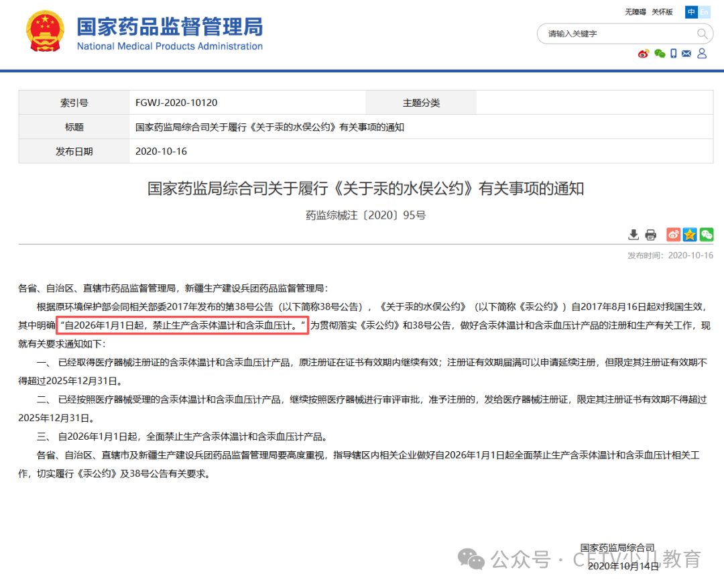Open the 无障碍 accessibility link
Viewport: 724px width, 588px height.
[635, 12]
